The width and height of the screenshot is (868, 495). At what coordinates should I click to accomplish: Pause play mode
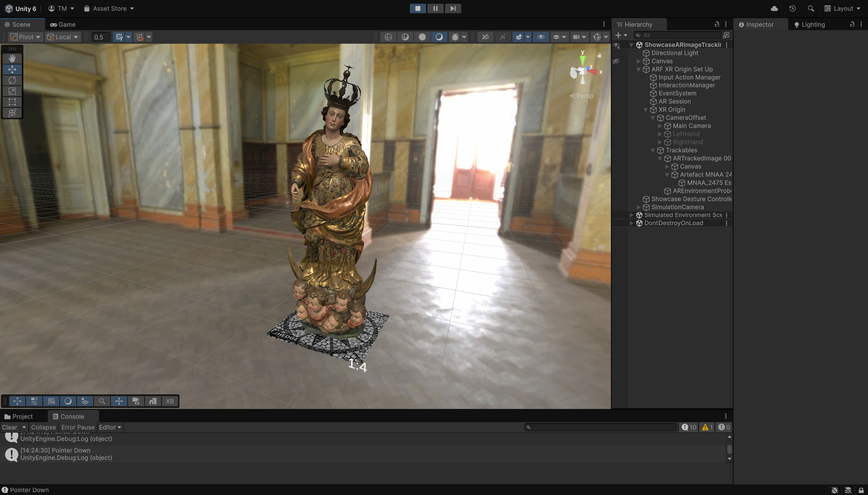pyautogui.click(x=435, y=8)
